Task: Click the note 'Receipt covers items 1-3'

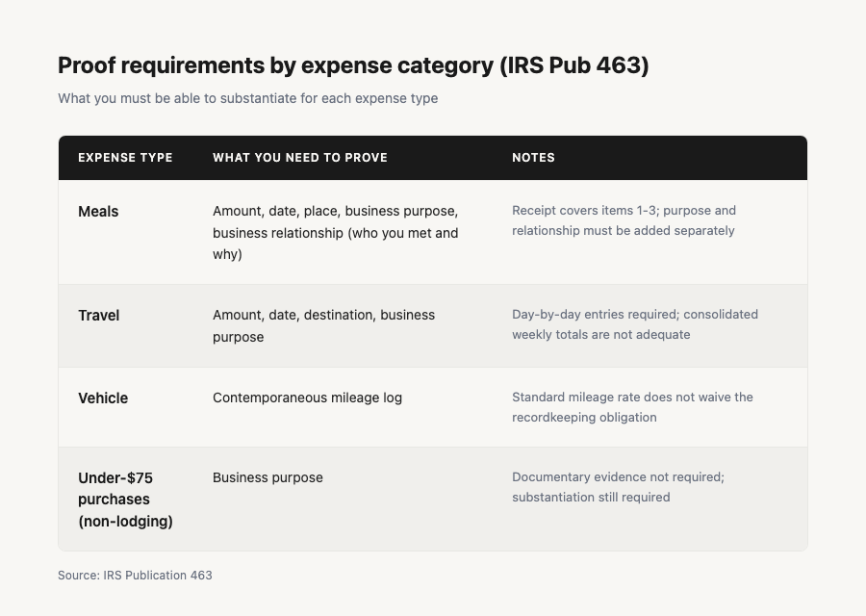Action: [624, 220]
